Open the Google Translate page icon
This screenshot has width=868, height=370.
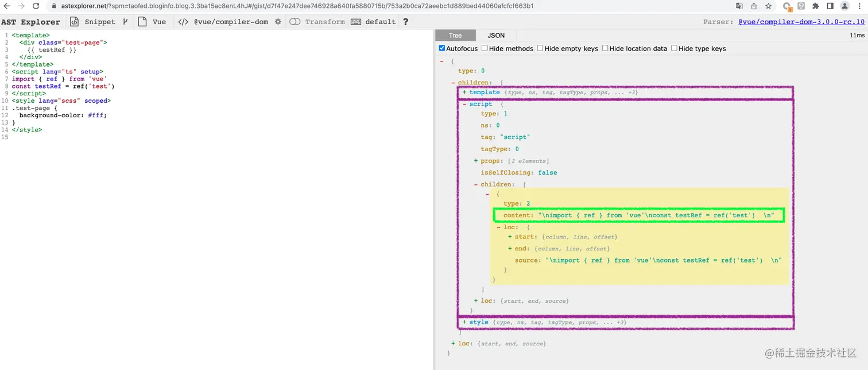[739, 6]
